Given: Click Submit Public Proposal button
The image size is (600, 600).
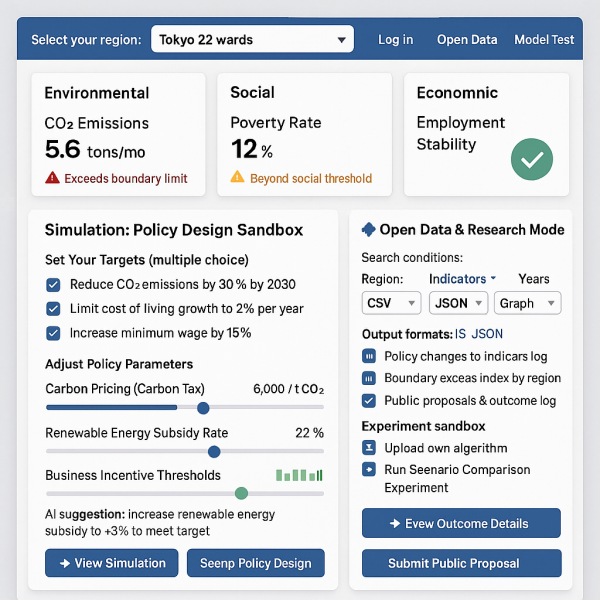Looking at the screenshot, I should point(461,563).
